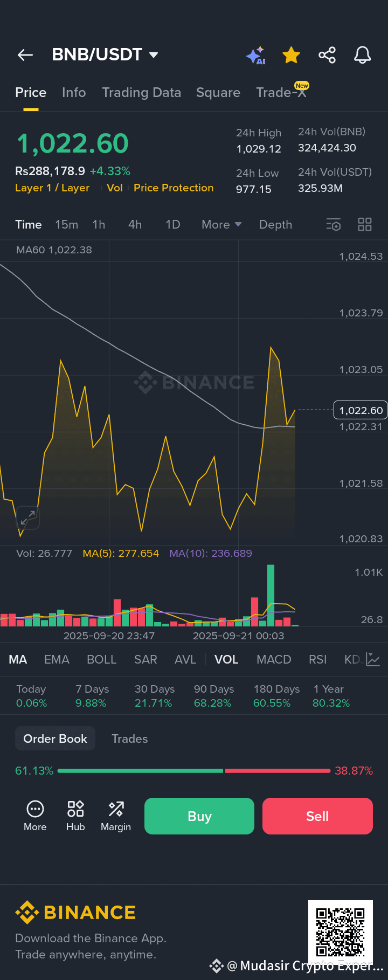Tap the 7 Days 9.88% performance

pyautogui.click(x=92, y=696)
